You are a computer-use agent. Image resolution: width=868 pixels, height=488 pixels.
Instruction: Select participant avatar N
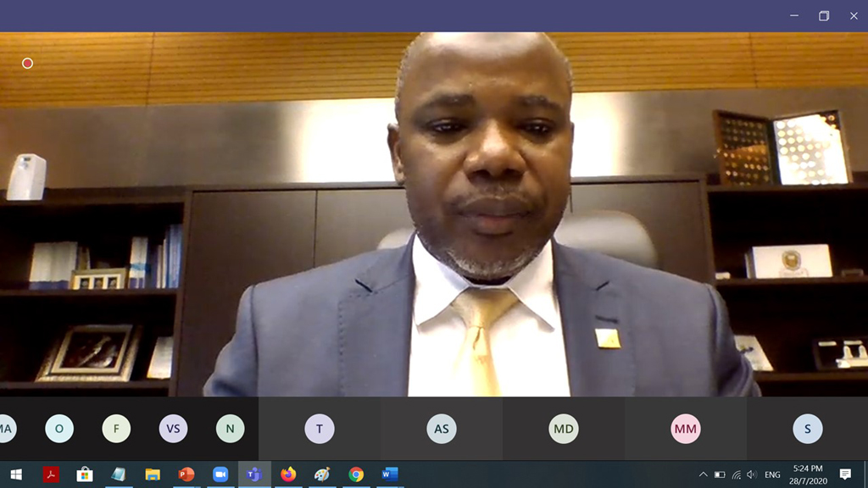coord(231,428)
